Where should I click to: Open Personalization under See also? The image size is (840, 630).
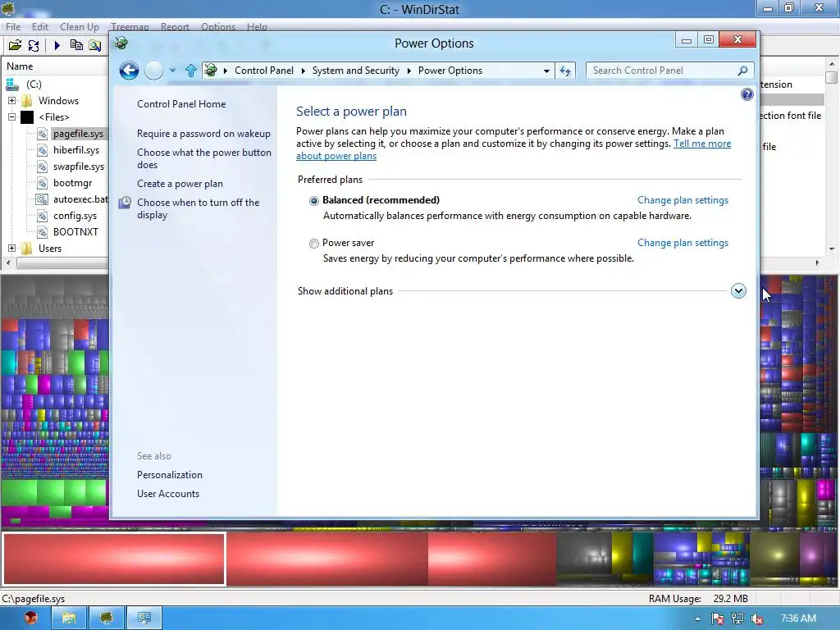coord(170,475)
